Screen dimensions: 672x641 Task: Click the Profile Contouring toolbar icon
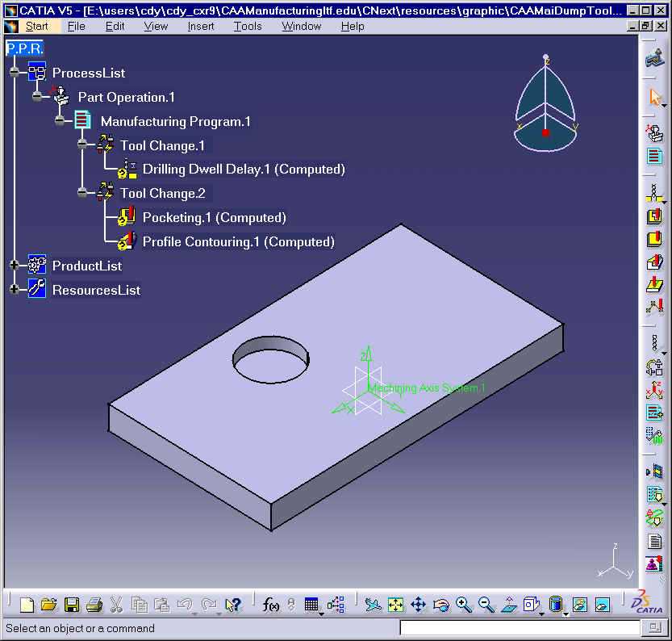(x=654, y=262)
